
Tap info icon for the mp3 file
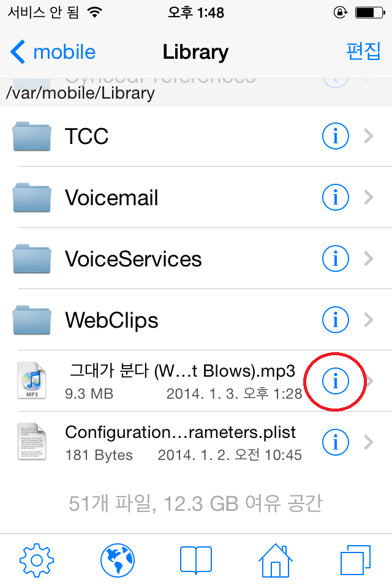[x=336, y=381]
